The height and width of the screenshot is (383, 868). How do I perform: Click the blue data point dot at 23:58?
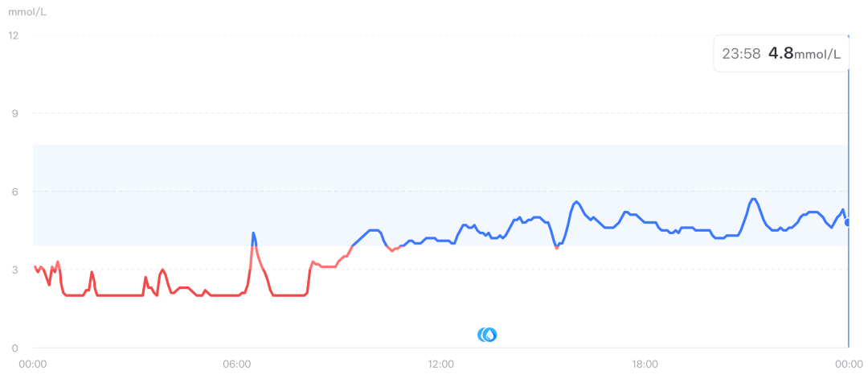click(848, 222)
